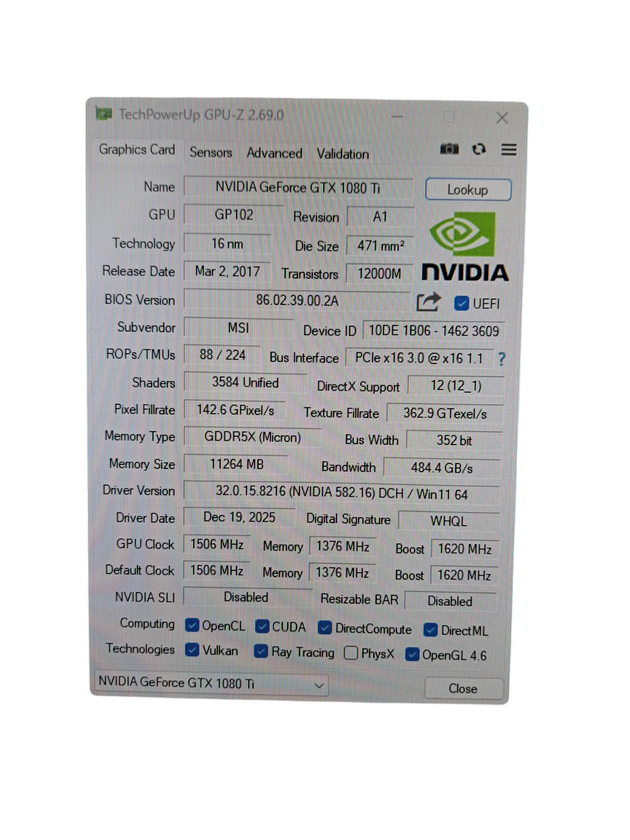
Task: Open the hamburger menu icon
Action: [x=509, y=150]
